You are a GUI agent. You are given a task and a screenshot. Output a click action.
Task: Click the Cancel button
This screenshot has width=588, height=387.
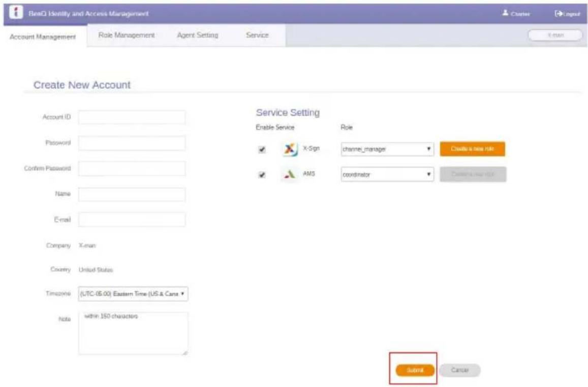point(460,370)
